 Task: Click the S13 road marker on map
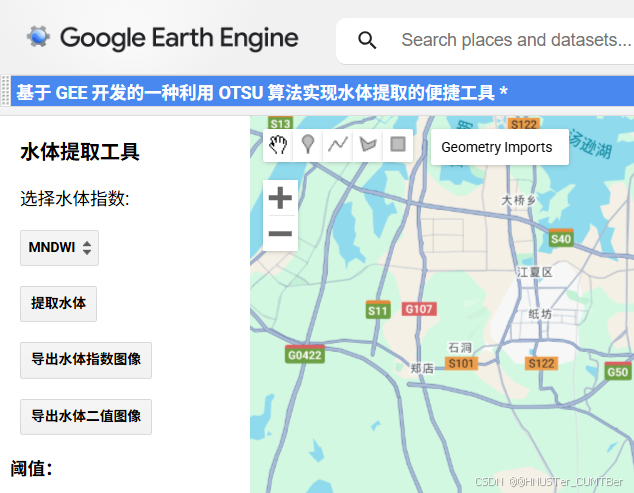[280, 123]
